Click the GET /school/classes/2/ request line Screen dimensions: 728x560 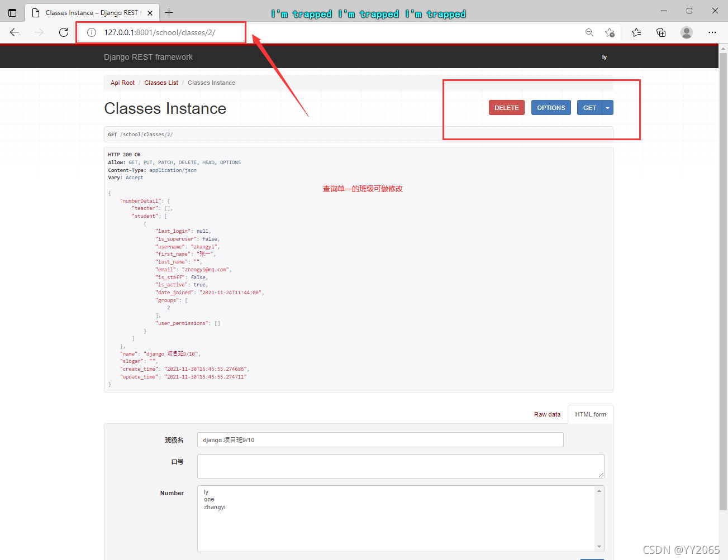point(140,135)
